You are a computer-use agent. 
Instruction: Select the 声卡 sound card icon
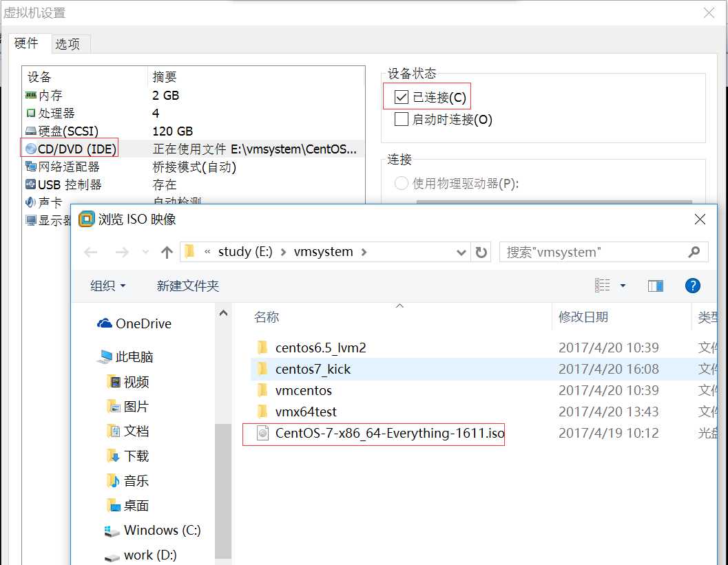coord(30,202)
